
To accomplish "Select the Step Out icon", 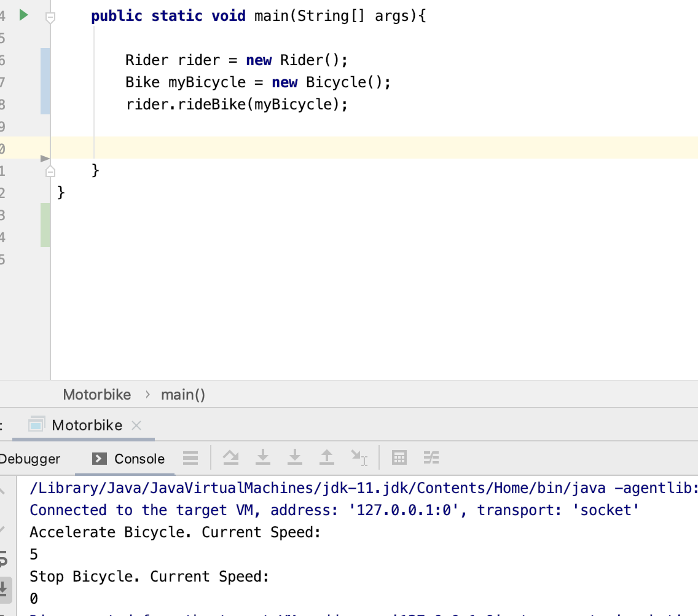I will (x=327, y=458).
